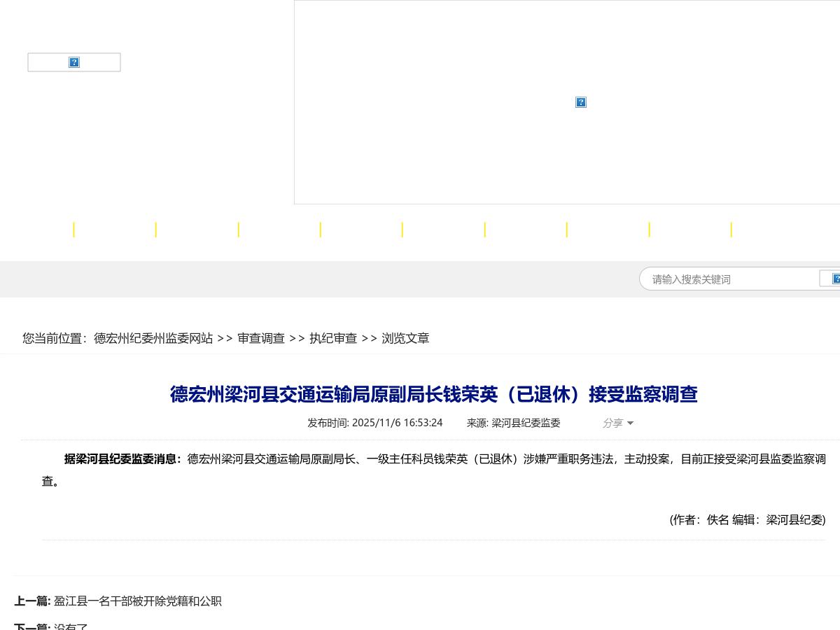Image resolution: width=840 pixels, height=630 pixels.
Task: Expand the share options triangle
Action: pos(629,423)
